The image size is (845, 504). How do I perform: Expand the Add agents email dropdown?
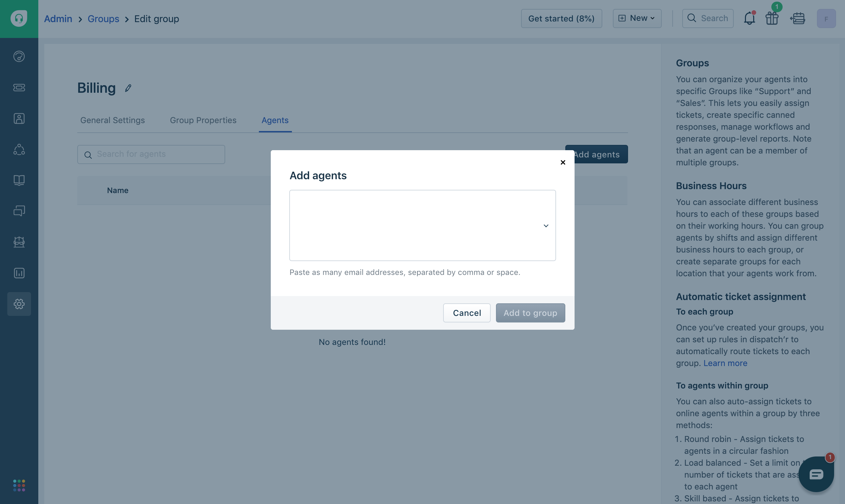(x=546, y=225)
